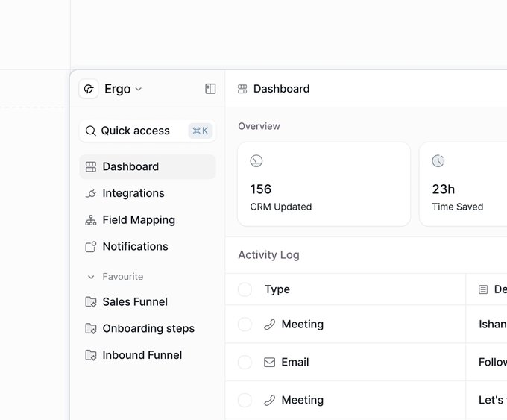Click the Sales Funnel folder icon
This screenshot has height=420, width=507.
(x=91, y=302)
